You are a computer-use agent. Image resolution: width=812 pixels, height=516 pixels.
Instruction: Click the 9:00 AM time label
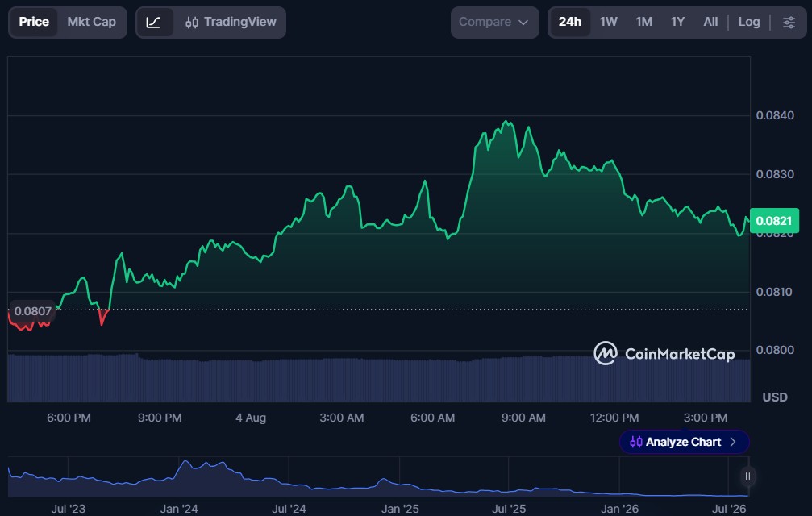point(523,418)
